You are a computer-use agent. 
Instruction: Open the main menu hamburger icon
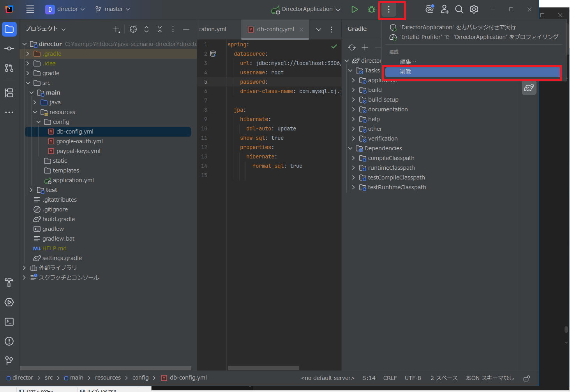pos(30,9)
